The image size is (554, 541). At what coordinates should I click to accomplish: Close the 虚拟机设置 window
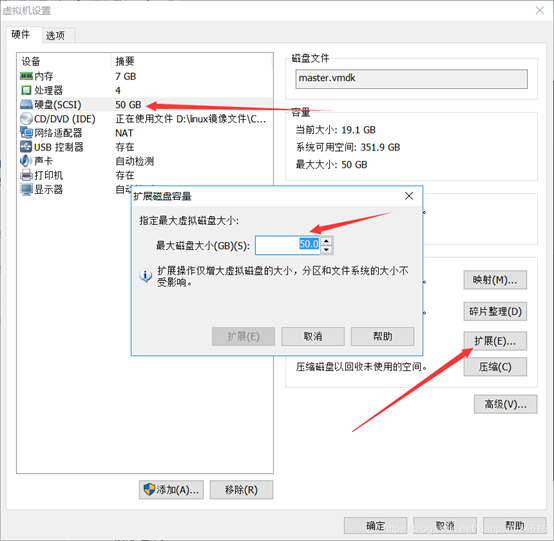(x=540, y=10)
